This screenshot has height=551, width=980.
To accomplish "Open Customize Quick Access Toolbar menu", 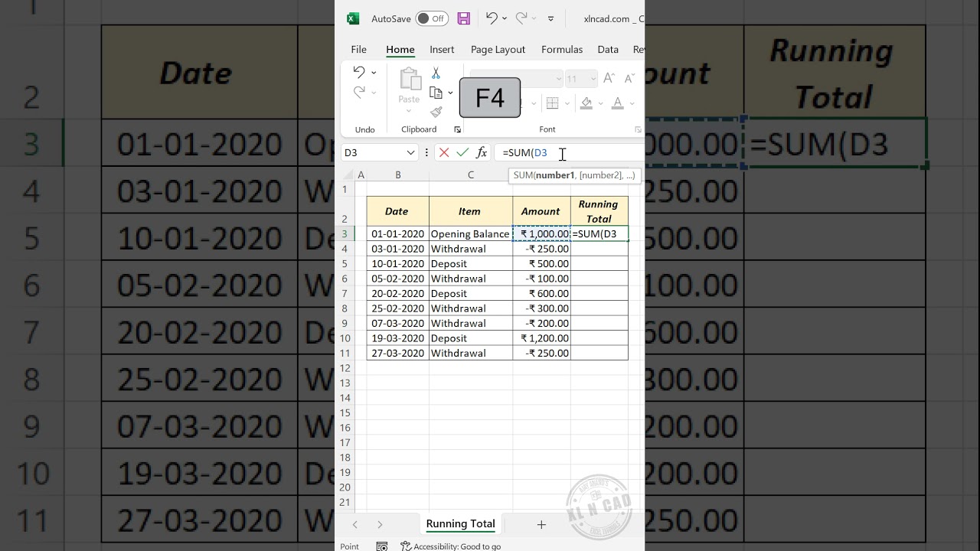I will coord(550,18).
